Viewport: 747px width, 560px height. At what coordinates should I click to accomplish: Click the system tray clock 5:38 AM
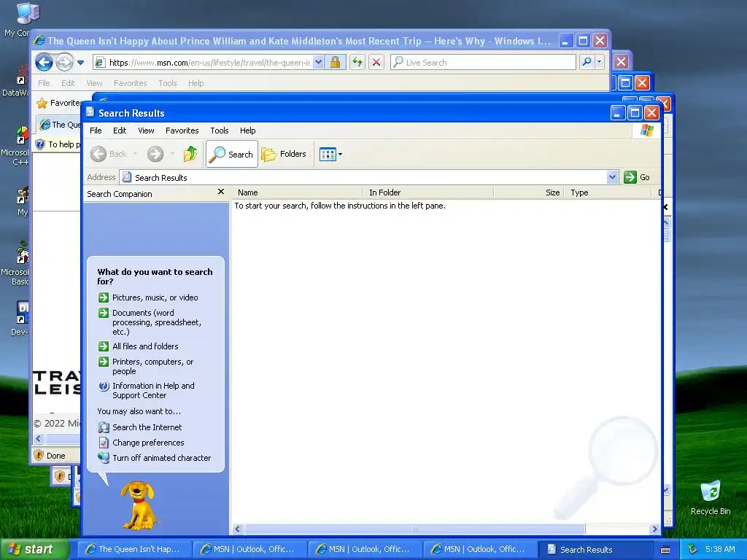720,550
